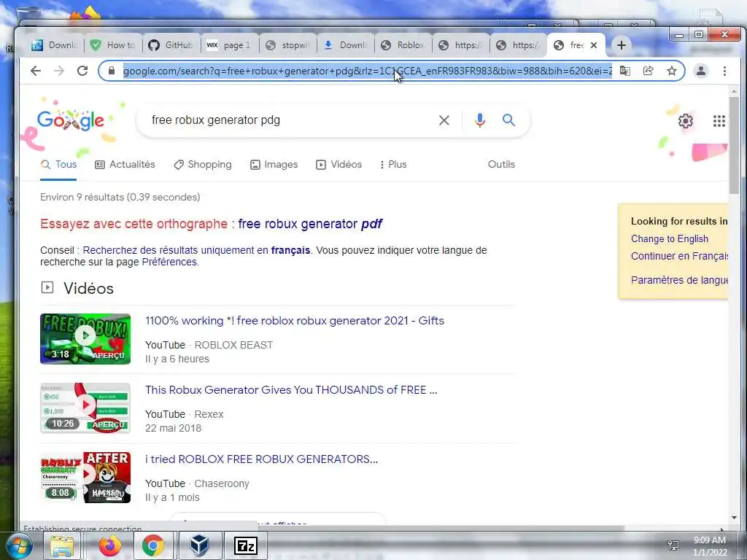Switch to the Wix 'page 1' tab
Screen dimensions: 747x560
click(x=228, y=45)
